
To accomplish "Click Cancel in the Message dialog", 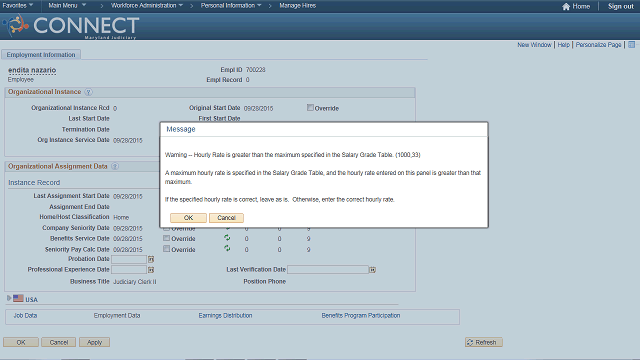I will click(226, 218).
